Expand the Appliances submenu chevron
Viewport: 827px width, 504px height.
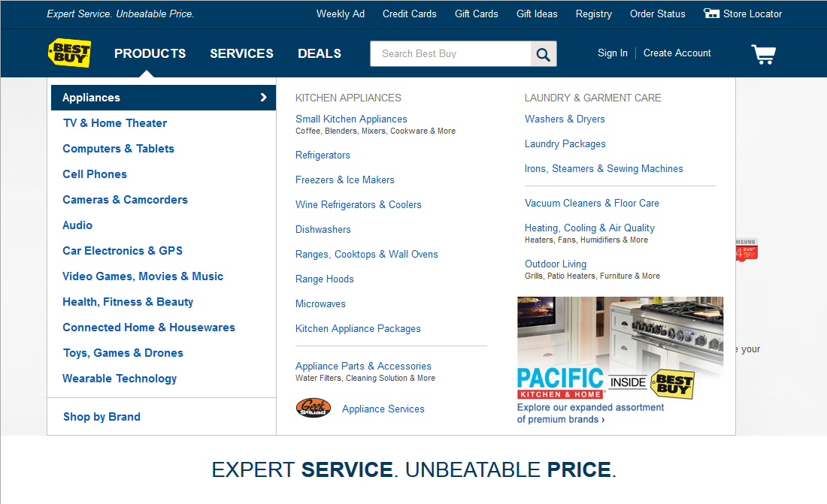click(x=263, y=98)
